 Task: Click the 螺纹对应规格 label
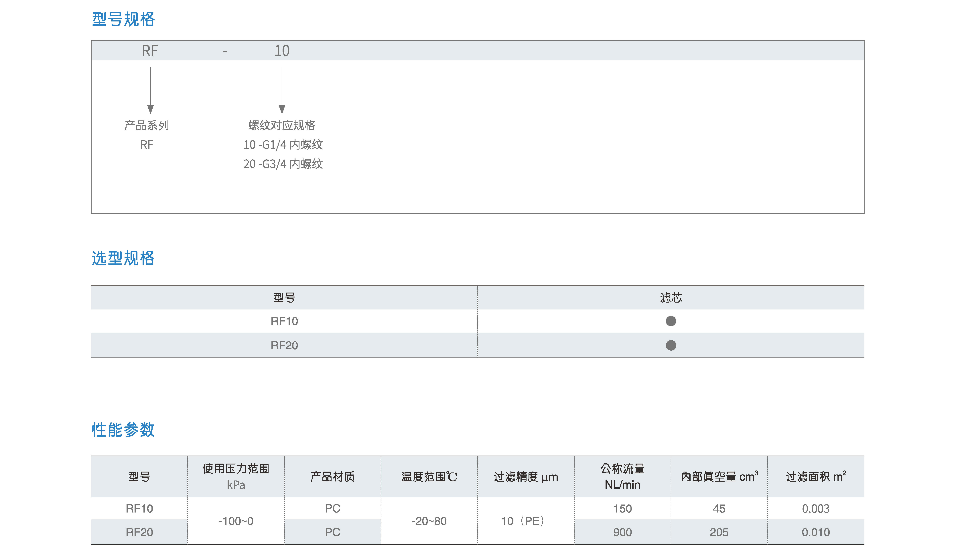282,125
